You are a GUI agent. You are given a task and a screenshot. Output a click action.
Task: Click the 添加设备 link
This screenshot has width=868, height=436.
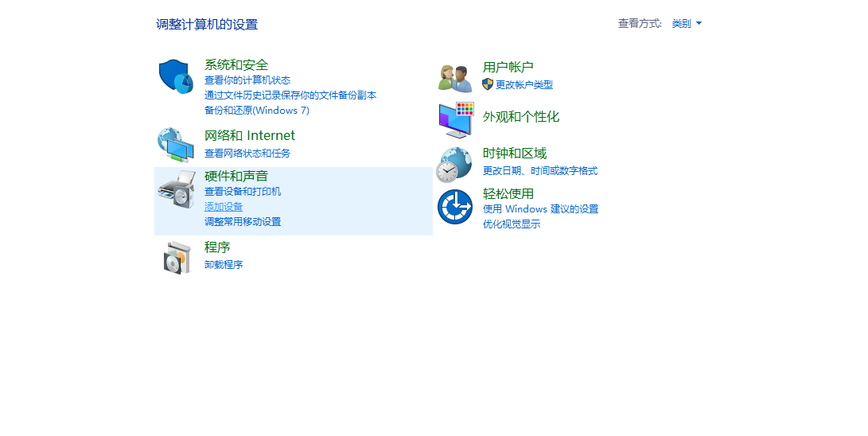coord(224,206)
